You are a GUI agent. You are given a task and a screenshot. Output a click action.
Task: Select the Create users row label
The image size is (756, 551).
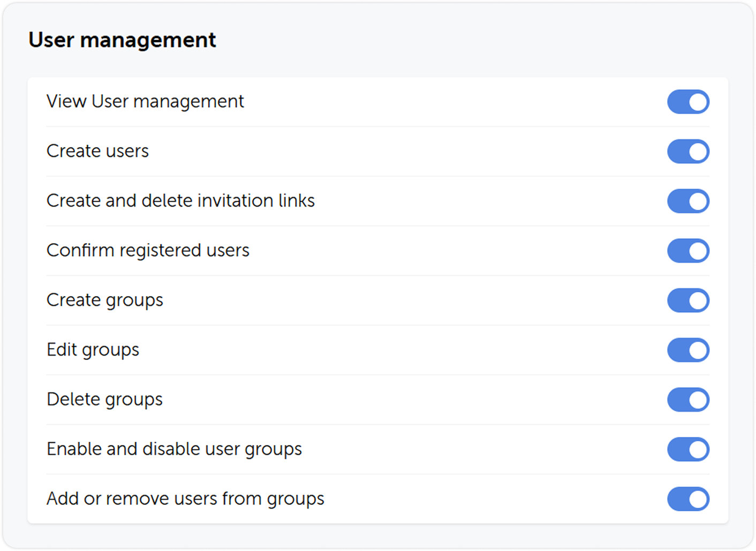tap(97, 152)
